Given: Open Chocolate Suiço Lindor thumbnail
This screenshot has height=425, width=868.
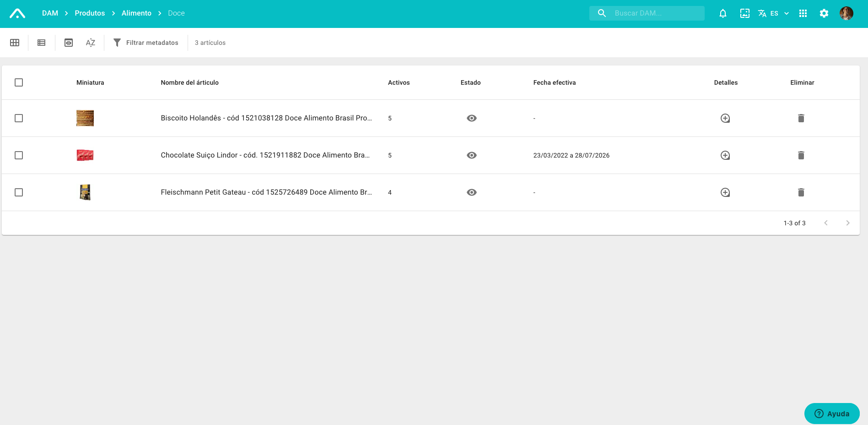Looking at the screenshot, I should pos(85,155).
